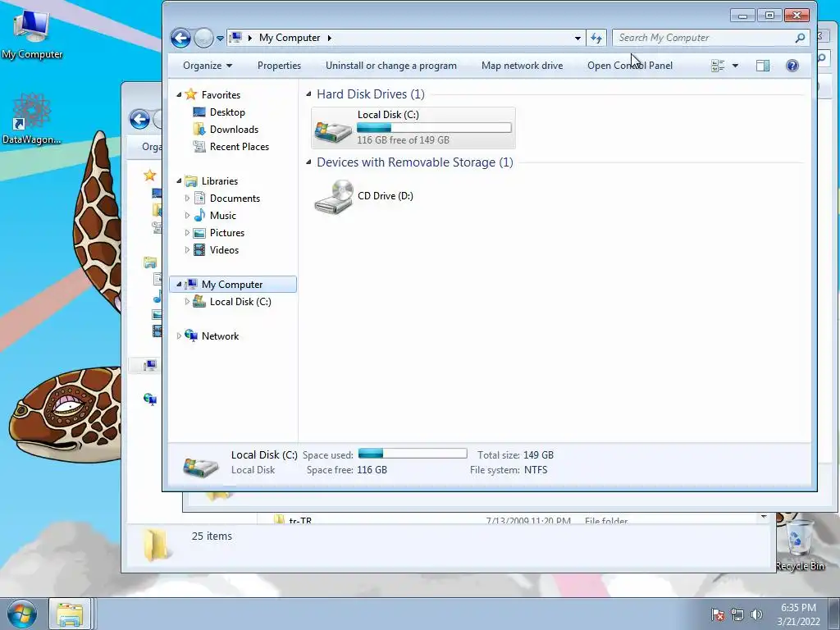Expand the Pictures library

pos(187,232)
